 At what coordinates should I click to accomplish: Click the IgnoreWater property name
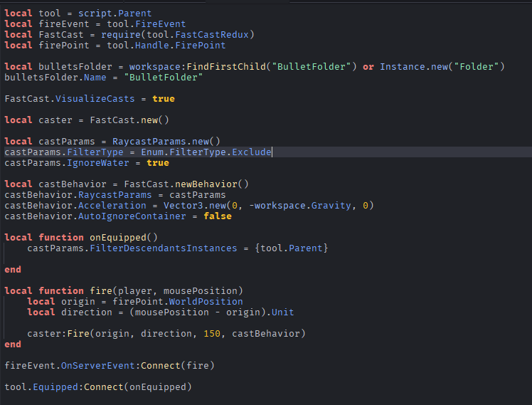[97, 163]
